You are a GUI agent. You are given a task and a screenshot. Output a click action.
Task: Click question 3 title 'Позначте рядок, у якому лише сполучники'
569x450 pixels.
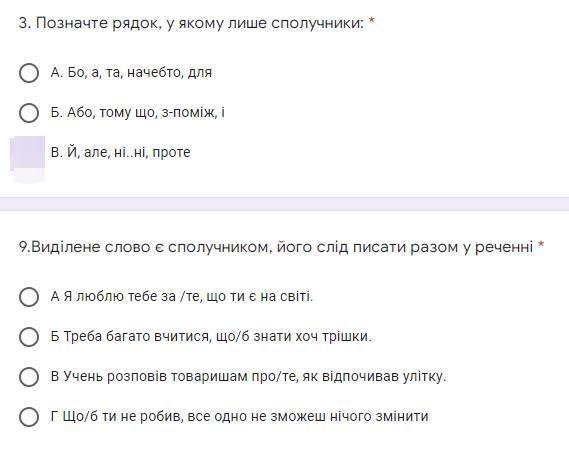(199, 23)
